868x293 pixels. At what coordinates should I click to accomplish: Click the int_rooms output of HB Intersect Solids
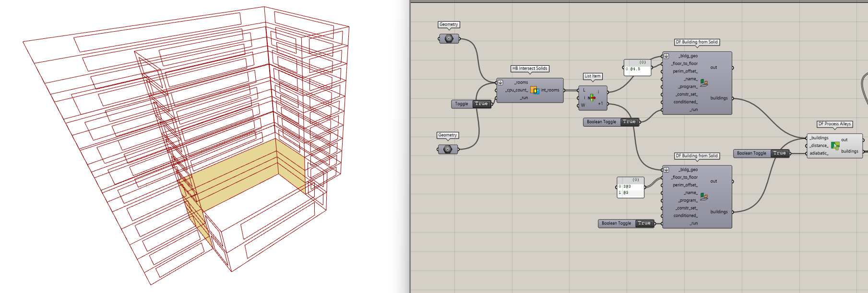click(x=550, y=90)
